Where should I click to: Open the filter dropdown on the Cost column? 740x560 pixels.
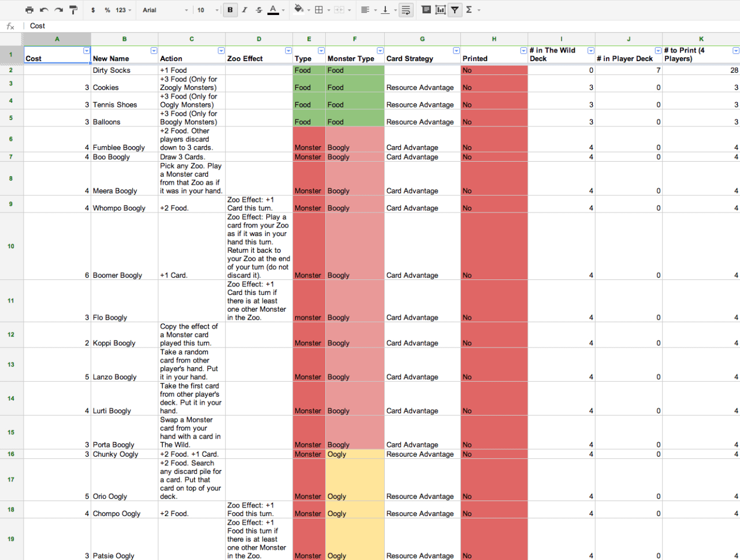click(x=87, y=51)
